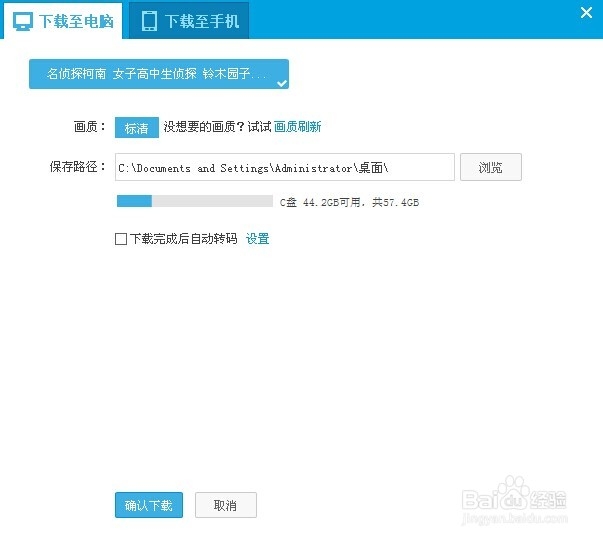Screen dimensions: 603x540
Task: Click the text C盘 44.2GB可用, 共57.4GB
Action: [349, 202]
